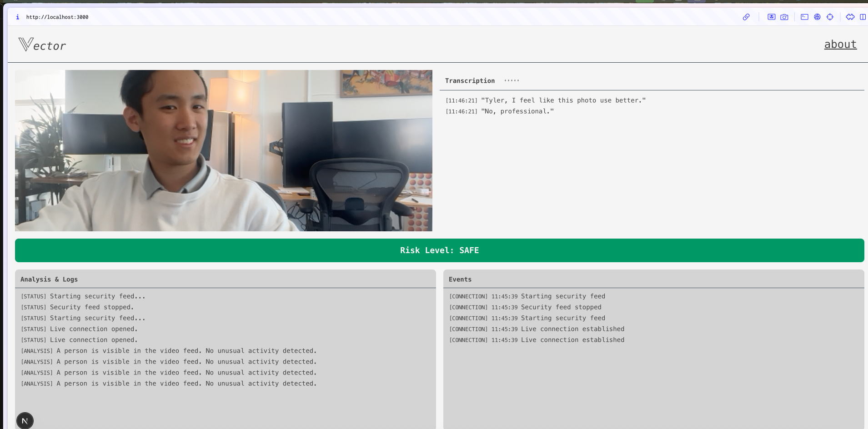Click last "Live connection established" event

[x=537, y=340]
